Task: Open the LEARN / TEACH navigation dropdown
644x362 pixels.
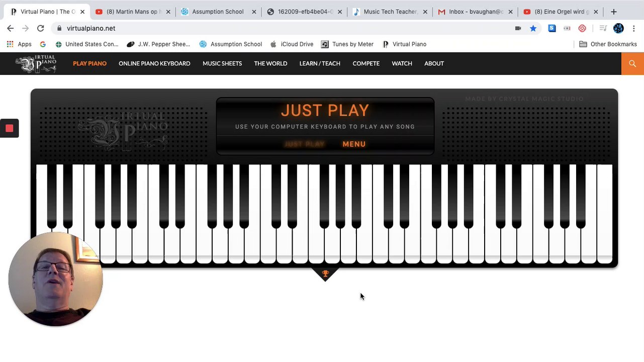Action: [320, 63]
